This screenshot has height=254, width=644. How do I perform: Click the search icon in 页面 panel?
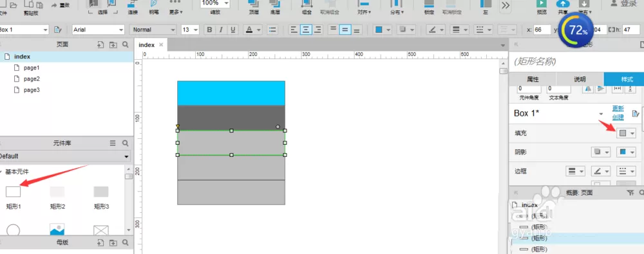coord(126,45)
